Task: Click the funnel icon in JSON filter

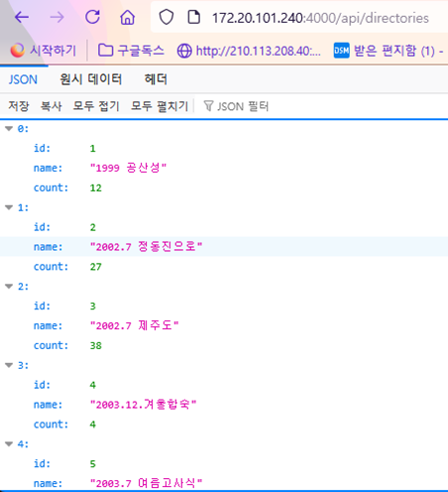Action: (x=208, y=106)
